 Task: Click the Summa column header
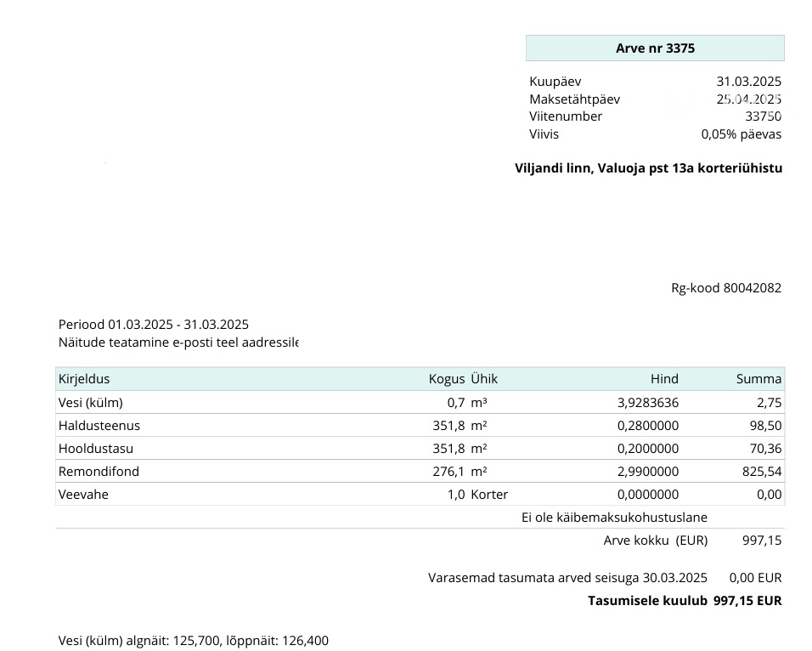(758, 379)
